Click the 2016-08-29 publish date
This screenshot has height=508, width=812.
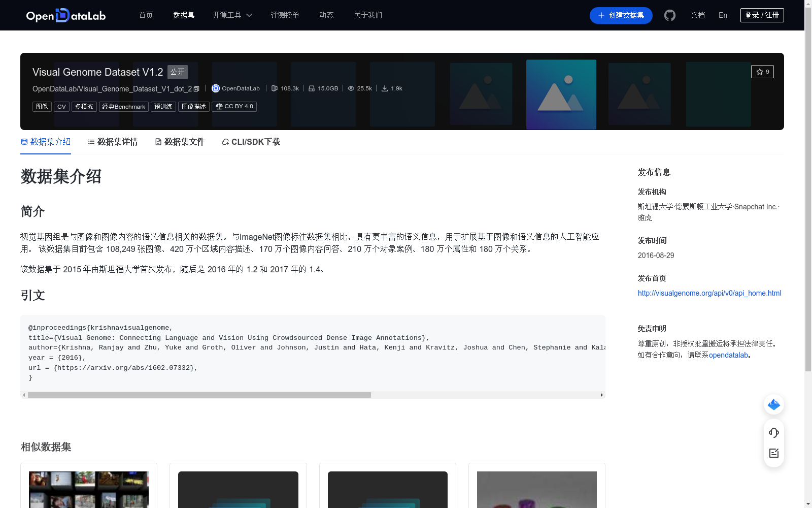point(656,256)
